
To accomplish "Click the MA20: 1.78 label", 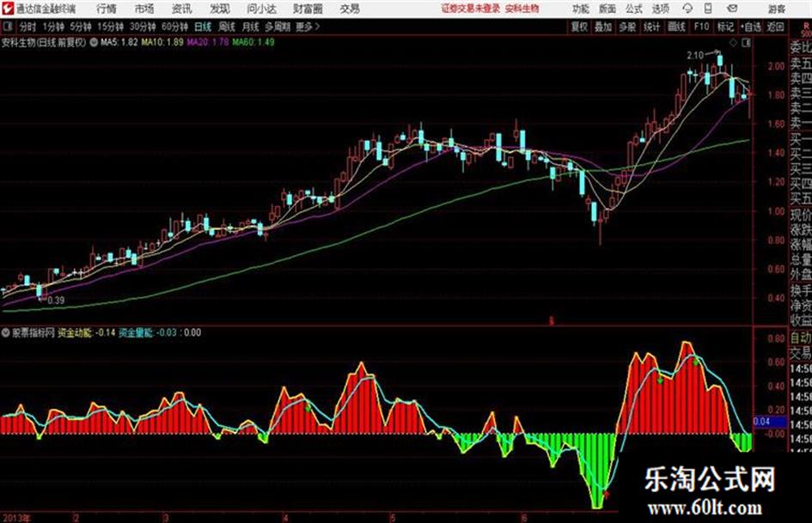I will coord(208,42).
